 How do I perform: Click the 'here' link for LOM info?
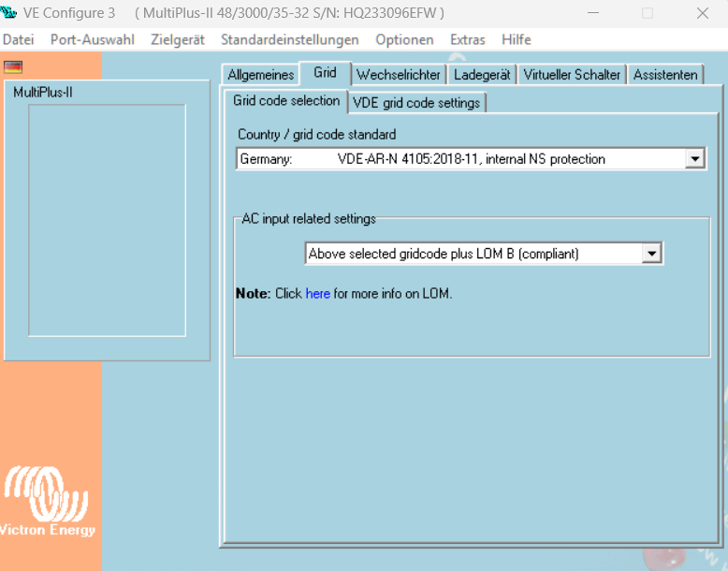coord(317,294)
